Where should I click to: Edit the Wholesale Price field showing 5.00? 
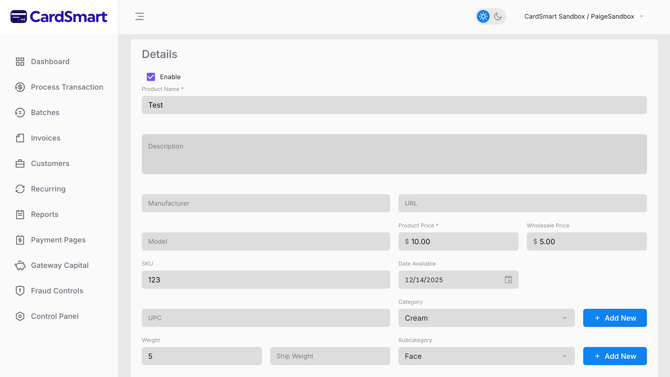pyautogui.click(x=586, y=242)
